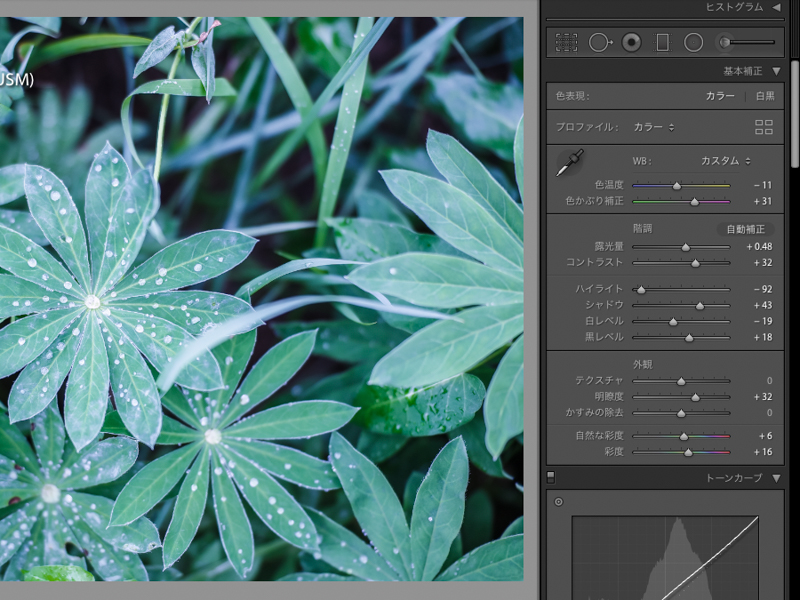Adjust the 明瞭度 slider
This screenshot has width=800, height=600.
coord(681,397)
